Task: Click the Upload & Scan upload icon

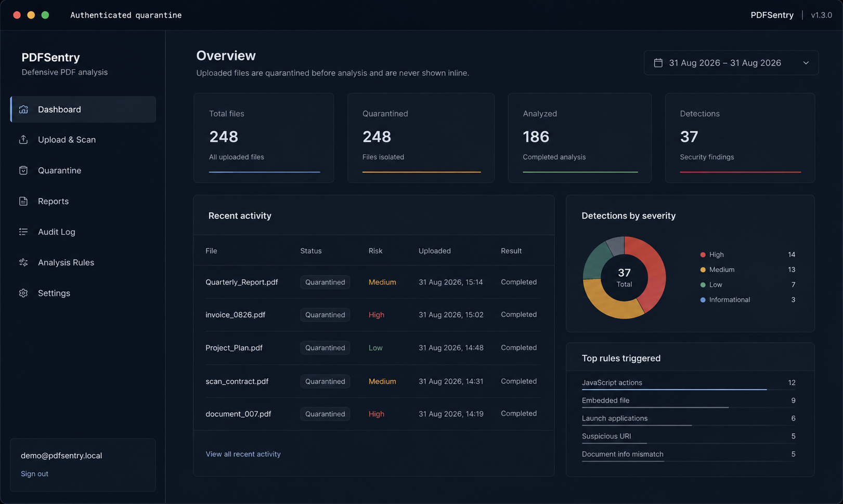Action: pyautogui.click(x=23, y=140)
